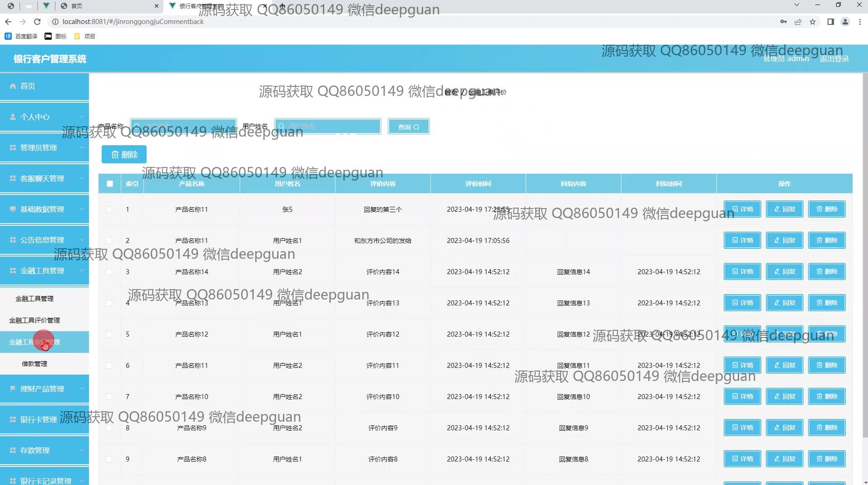Click 回复 for row 6 评价内容11
Image resolution: width=868 pixels, height=485 pixels.
[784, 365]
